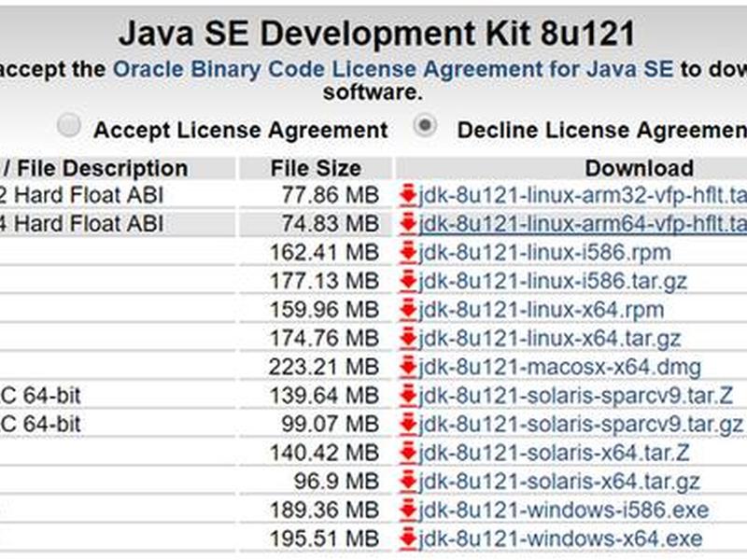The image size is (747, 560).
Task: Download jdk-8u121-windows-i586.exe link
Action: [x=564, y=510]
